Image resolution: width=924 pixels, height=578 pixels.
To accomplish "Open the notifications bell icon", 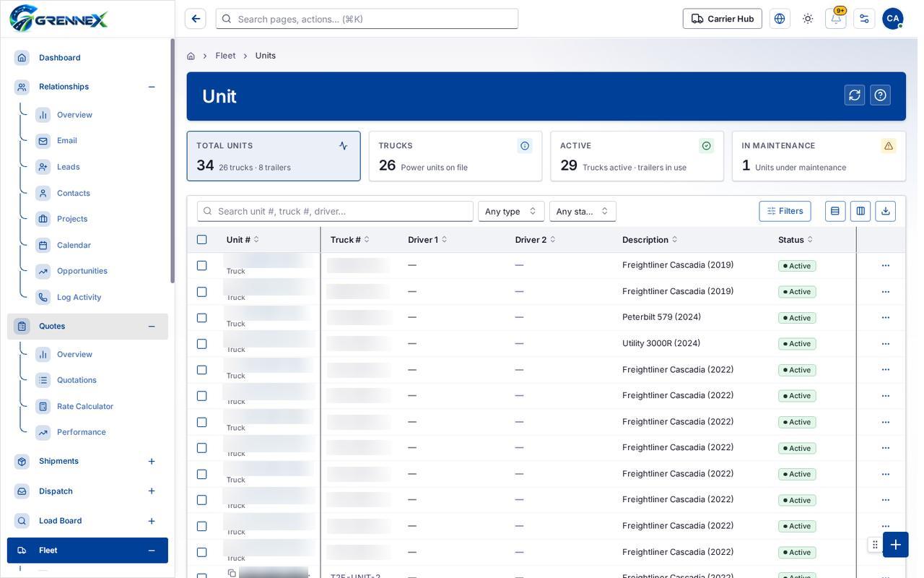I will point(836,19).
